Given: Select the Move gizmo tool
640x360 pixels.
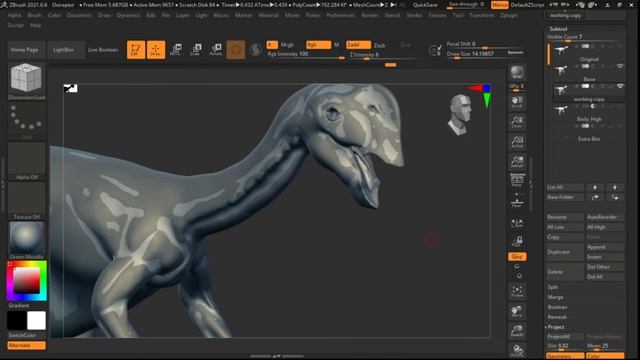Looking at the screenshot, I should pos(176,49).
